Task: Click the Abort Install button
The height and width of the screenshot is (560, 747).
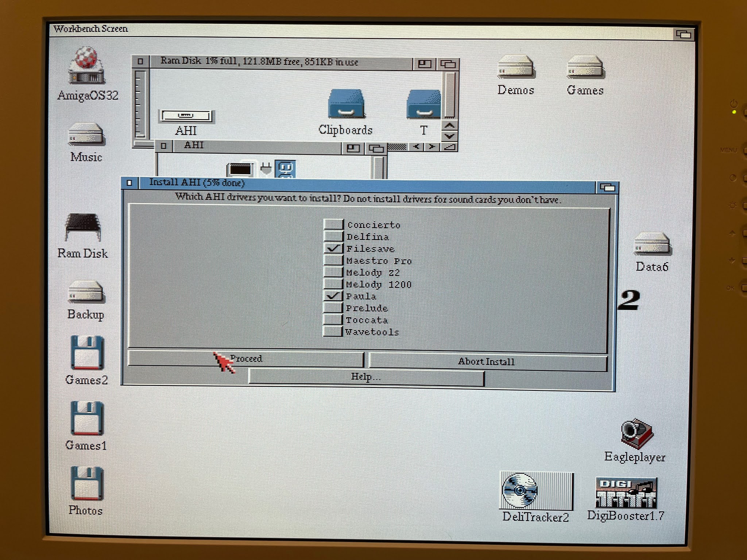Action: click(488, 362)
